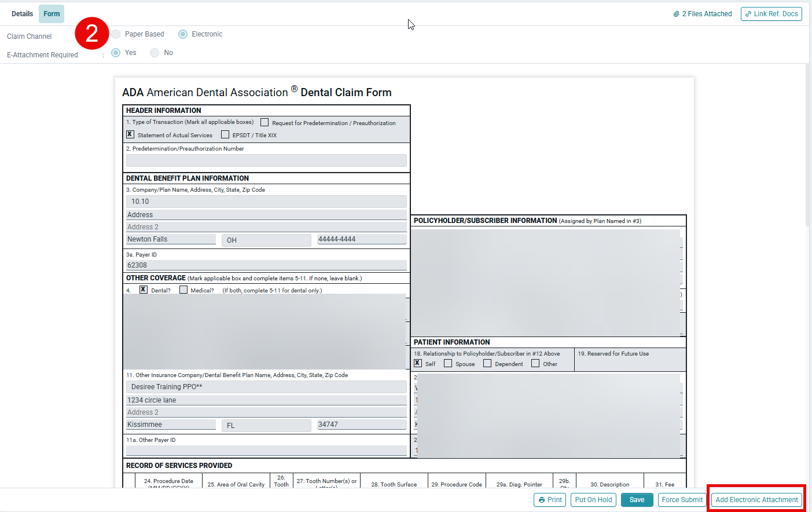This screenshot has width=812, height=512.
Task: Open the OH state field
Action: 266,240
